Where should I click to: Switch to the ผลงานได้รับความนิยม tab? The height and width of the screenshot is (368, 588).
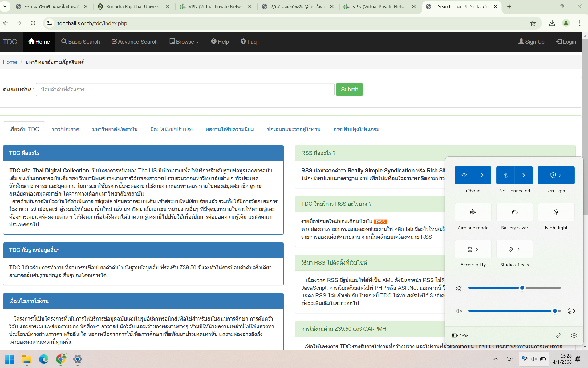tap(230, 129)
